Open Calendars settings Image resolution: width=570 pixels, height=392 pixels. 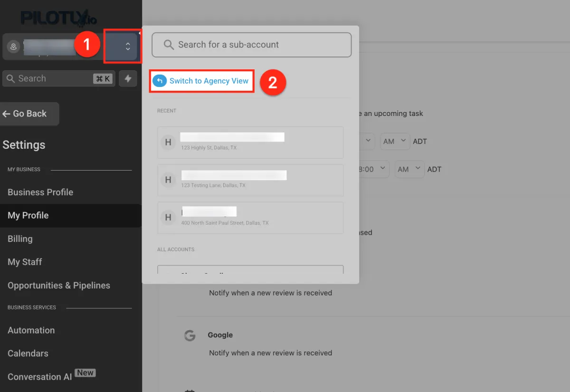[x=28, y=354]
